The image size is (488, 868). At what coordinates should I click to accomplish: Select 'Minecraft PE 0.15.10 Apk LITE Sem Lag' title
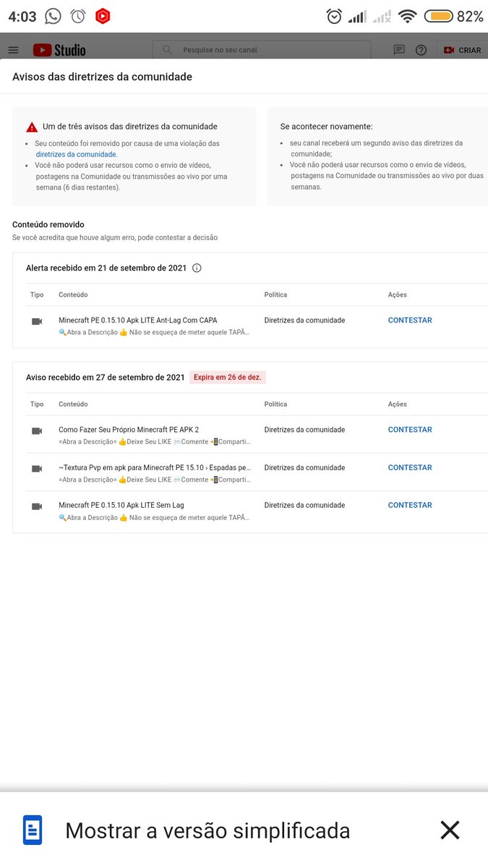pyautogui.click(x=121, y=505)
